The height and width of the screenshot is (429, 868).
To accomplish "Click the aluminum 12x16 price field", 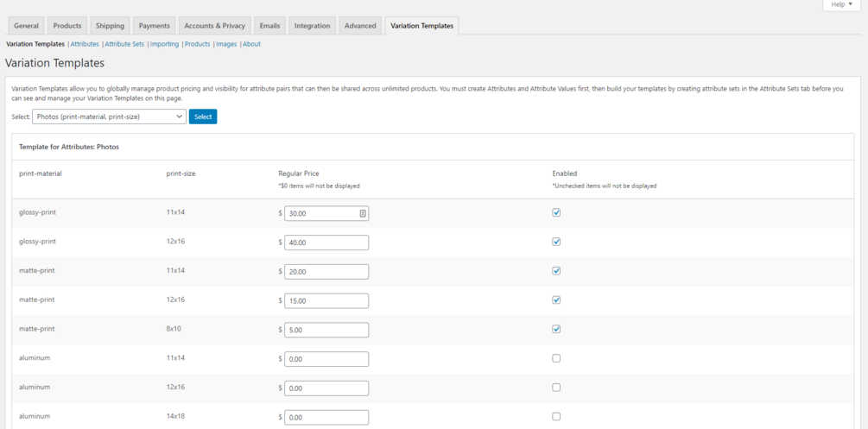I will 326,388.
